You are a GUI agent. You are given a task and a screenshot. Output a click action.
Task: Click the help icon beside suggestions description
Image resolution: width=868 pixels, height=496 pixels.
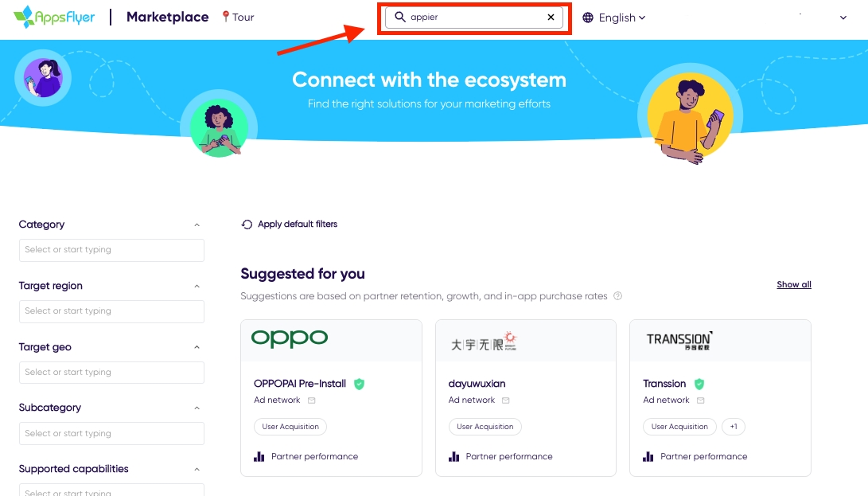617,296
